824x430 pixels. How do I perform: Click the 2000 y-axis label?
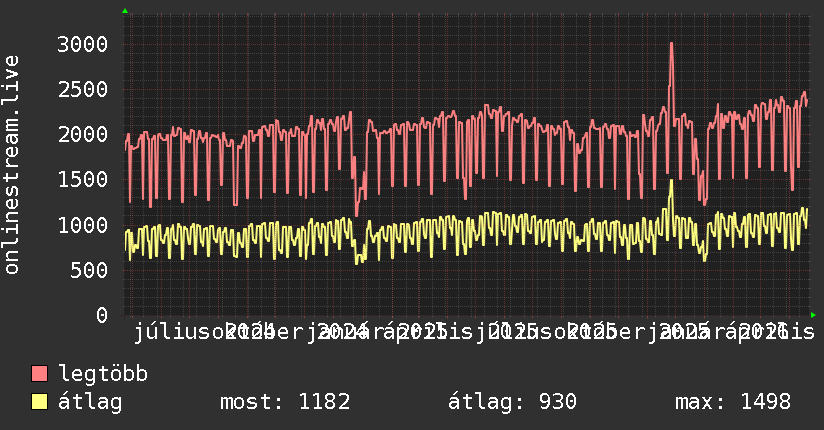83,135
